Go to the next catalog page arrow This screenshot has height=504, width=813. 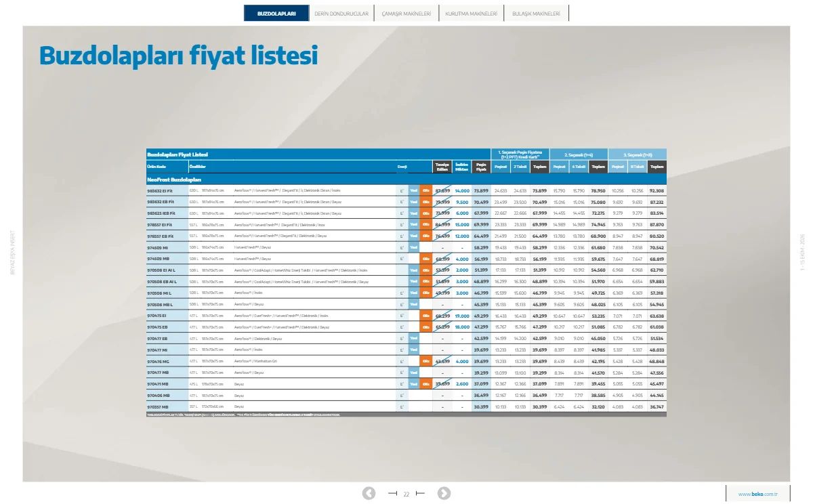click(x=444, y=493)
